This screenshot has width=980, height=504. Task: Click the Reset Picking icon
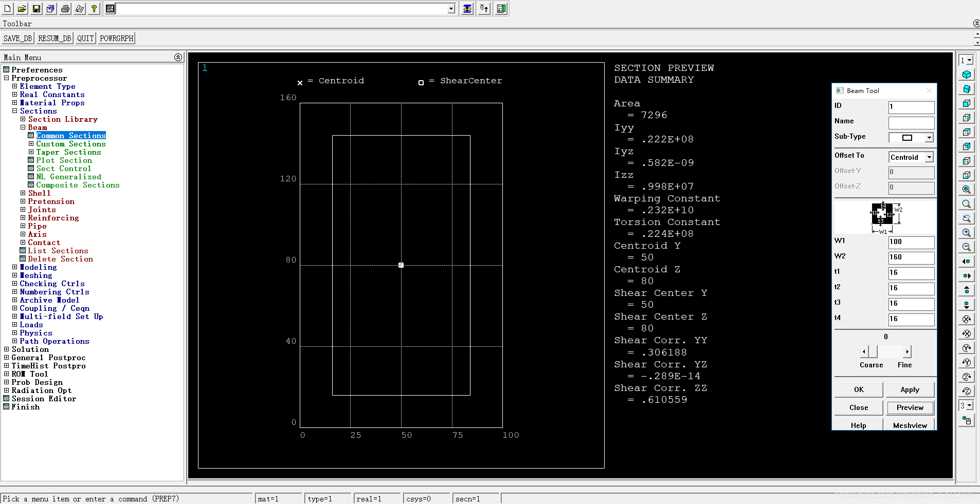coord(484,8)
